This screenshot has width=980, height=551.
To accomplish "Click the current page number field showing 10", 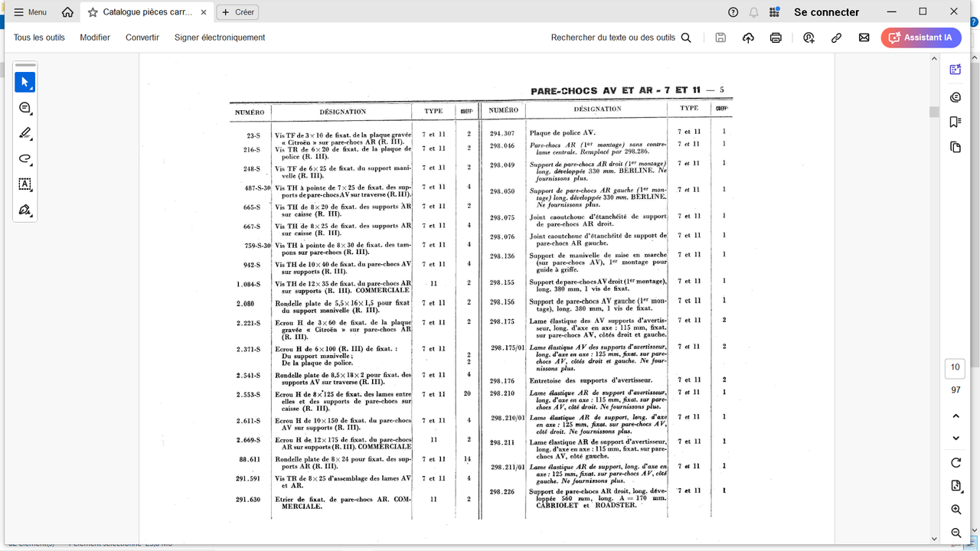I will pyautogui.click(x=955, y=367).
